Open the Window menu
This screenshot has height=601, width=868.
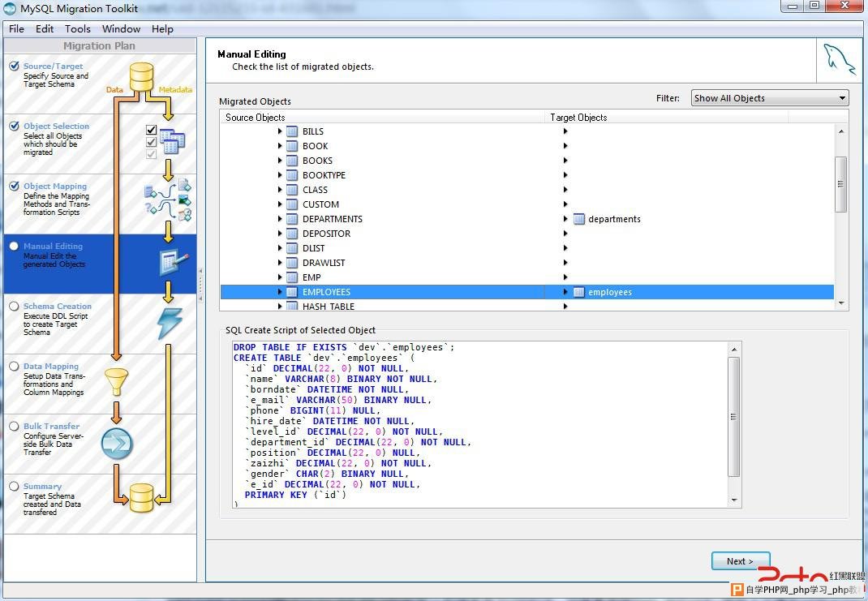[121, 28]
